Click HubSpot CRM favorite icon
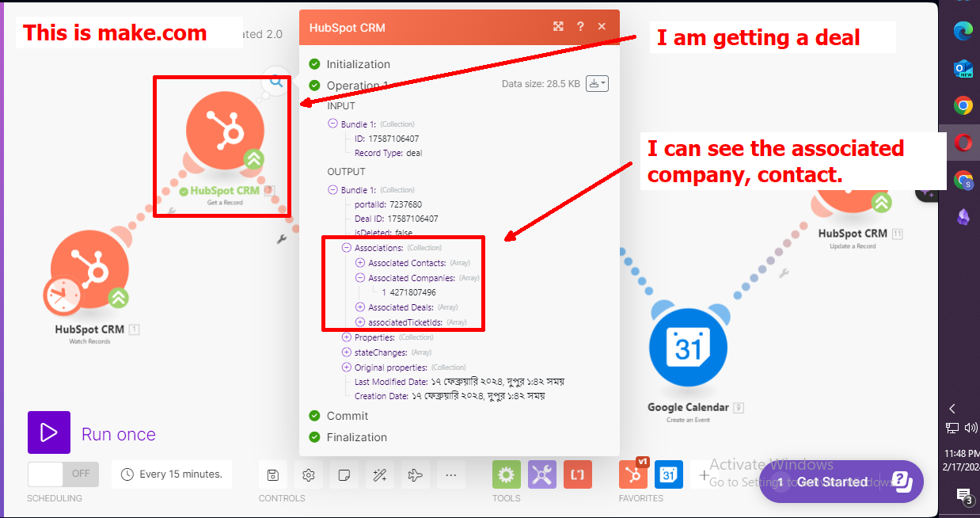The width and height of the screenshot is (980, 518). click(633, 474)
